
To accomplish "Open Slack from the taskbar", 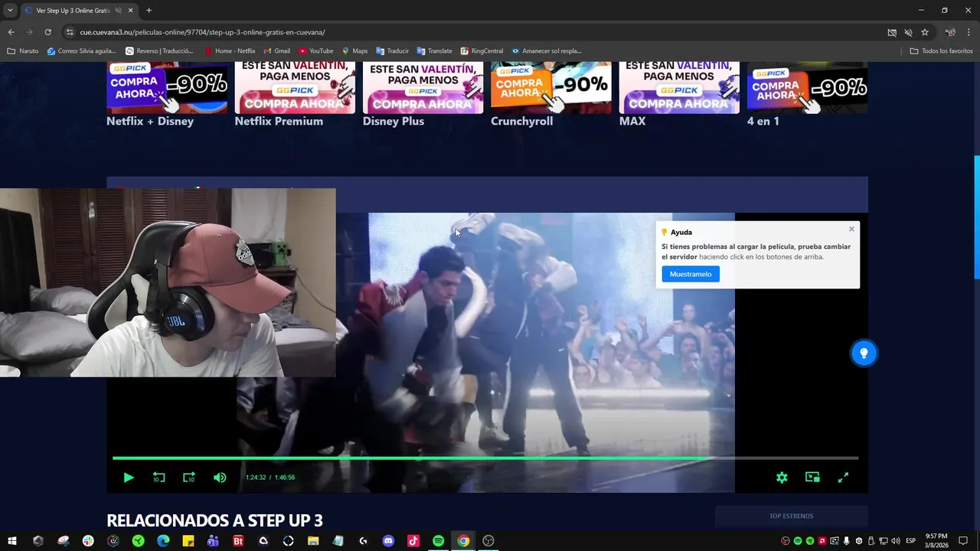I will click(88, 541).
